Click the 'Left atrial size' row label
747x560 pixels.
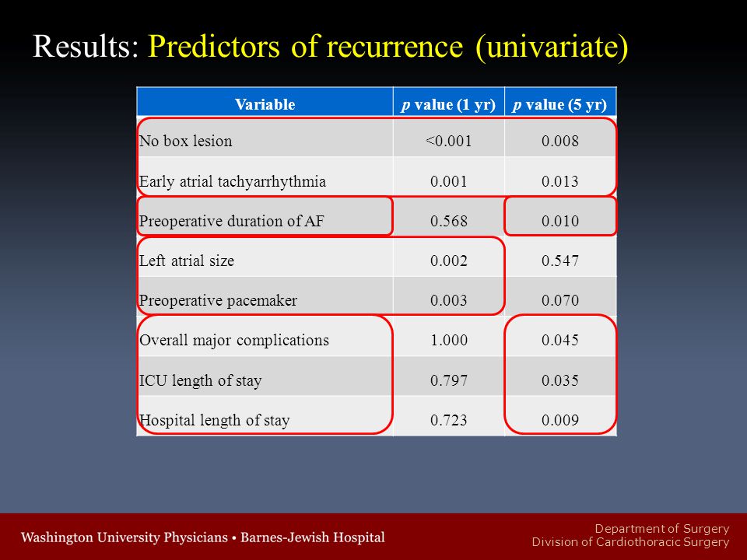point(186,261)
